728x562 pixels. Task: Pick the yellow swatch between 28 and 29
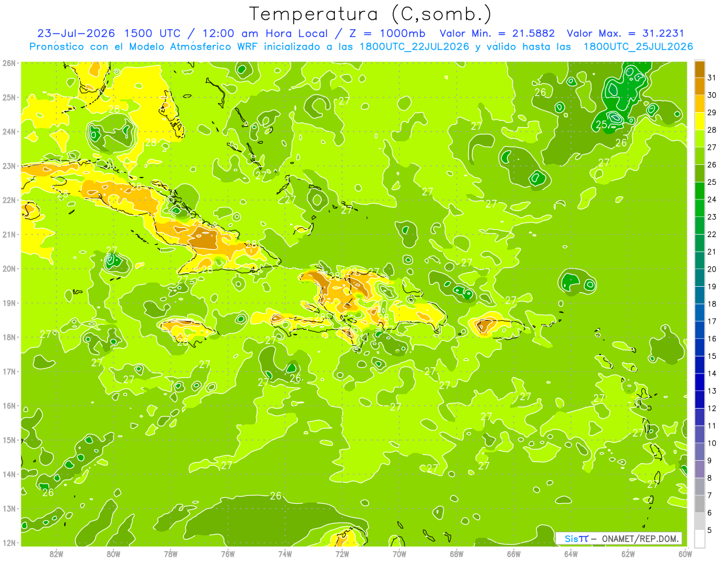tap(699, 121)
